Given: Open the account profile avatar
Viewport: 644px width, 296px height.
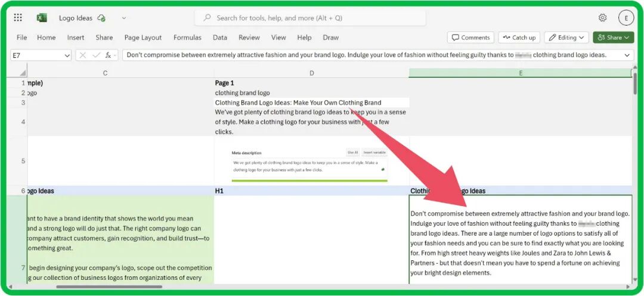Looking at the screenshot, I should pyautogui.click(x=626, y=18).
